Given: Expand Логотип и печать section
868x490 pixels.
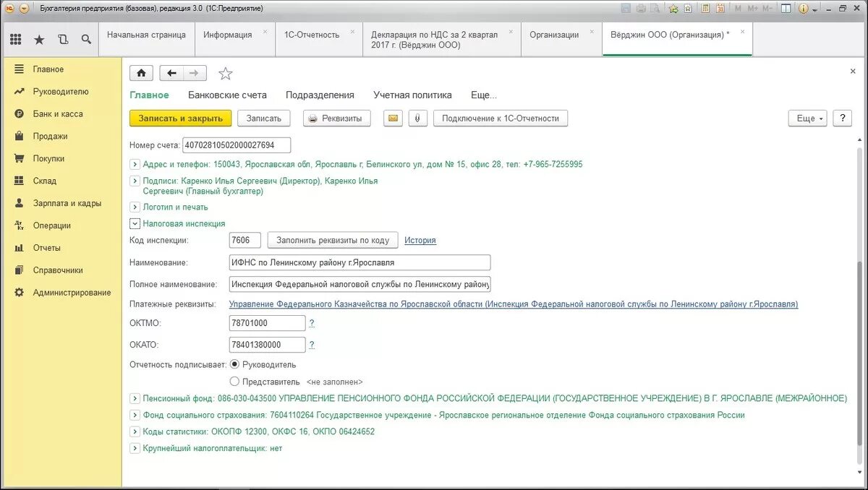Looking at the screenshot, I should click(135, 207).
